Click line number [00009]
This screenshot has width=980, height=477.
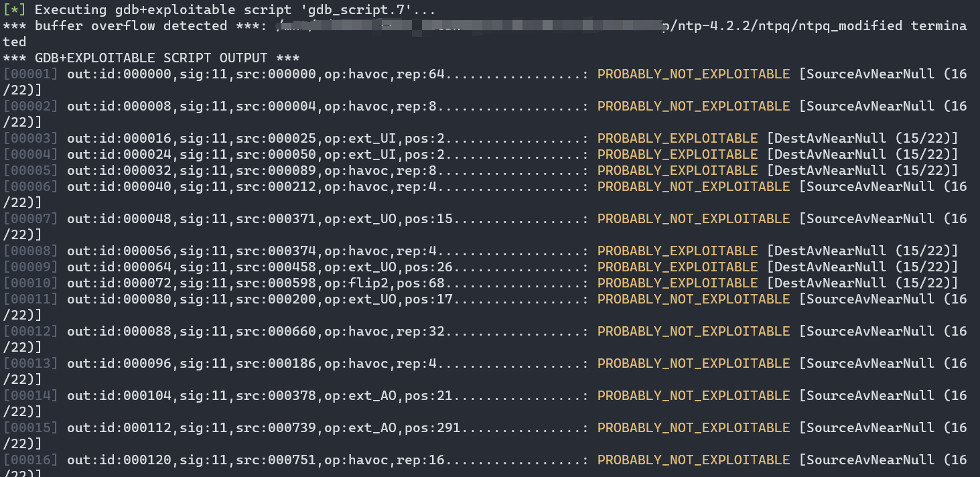point(31,267)
